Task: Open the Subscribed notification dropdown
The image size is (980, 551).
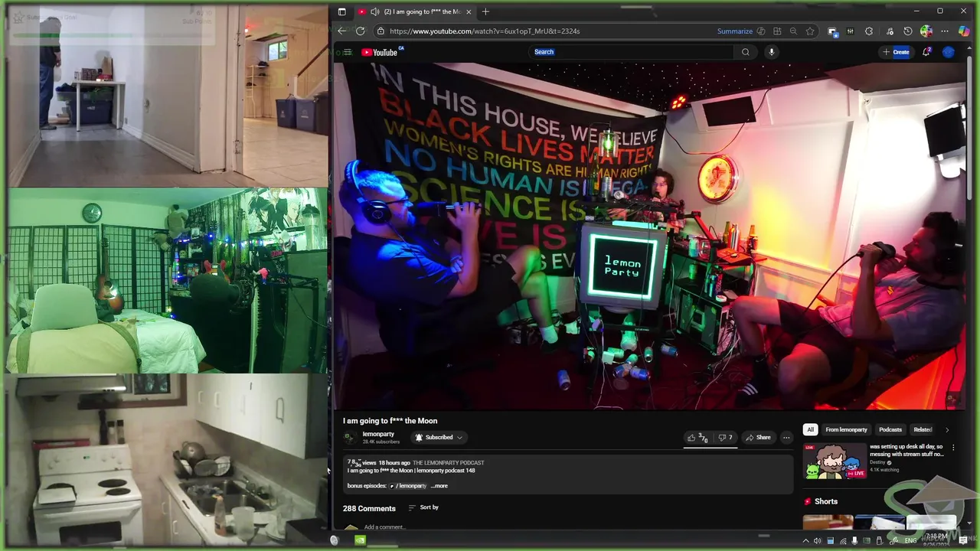Action: pyautogui.click(x=439, y=438)
